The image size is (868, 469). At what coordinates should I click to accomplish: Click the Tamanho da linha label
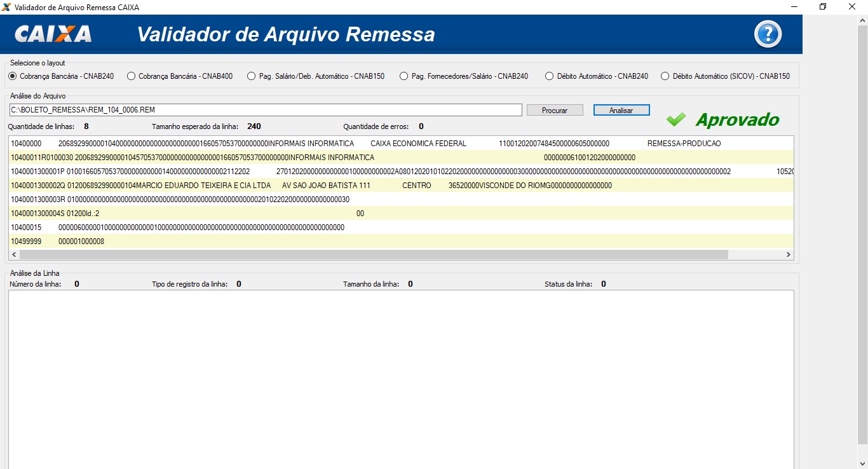pyautogui.click(x=371, y=284)
